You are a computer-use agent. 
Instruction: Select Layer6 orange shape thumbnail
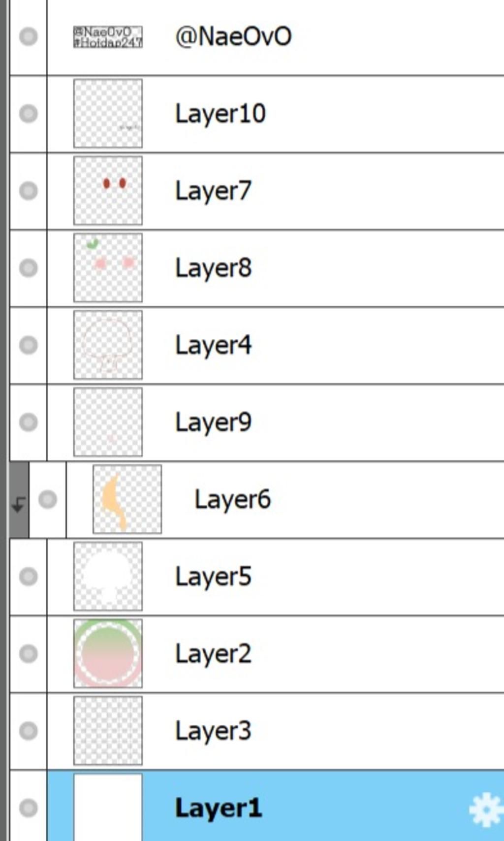127,499
